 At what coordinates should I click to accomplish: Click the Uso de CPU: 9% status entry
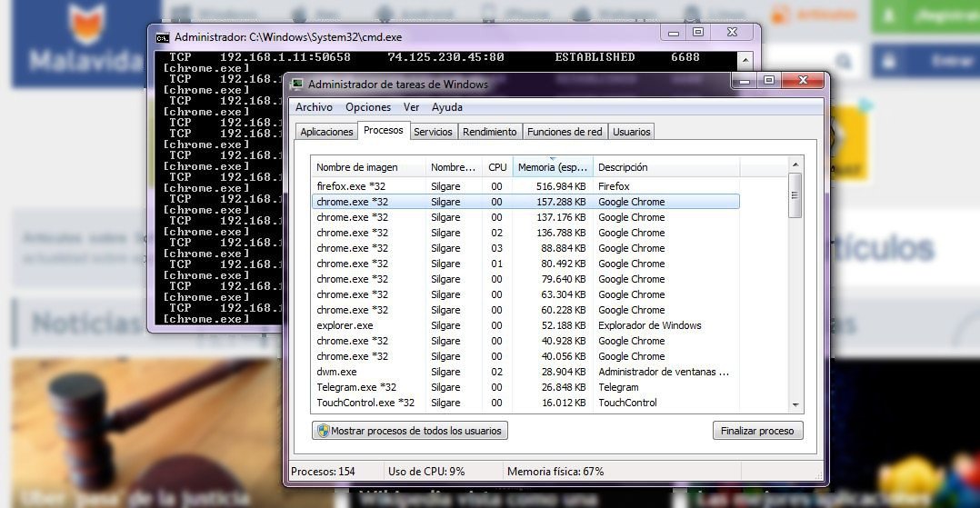(426, 471)
